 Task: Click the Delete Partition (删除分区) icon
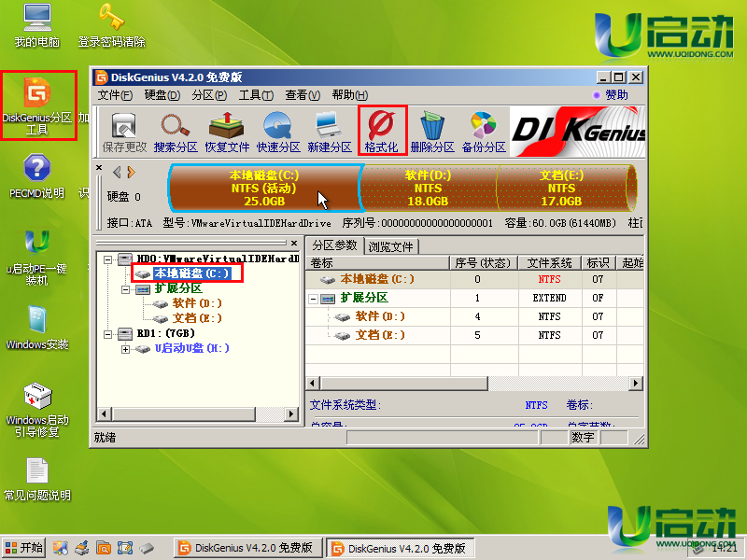(x=432, y=132)
